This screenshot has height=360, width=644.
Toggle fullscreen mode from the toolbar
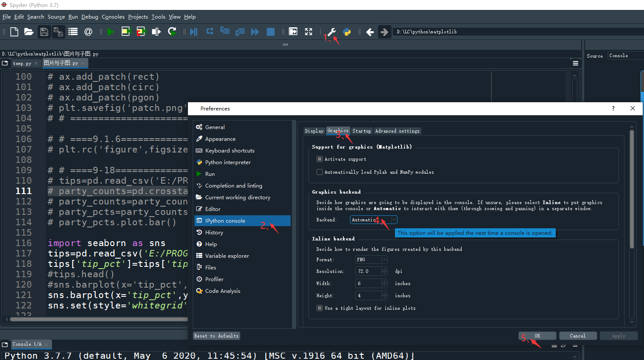[308, 32]
